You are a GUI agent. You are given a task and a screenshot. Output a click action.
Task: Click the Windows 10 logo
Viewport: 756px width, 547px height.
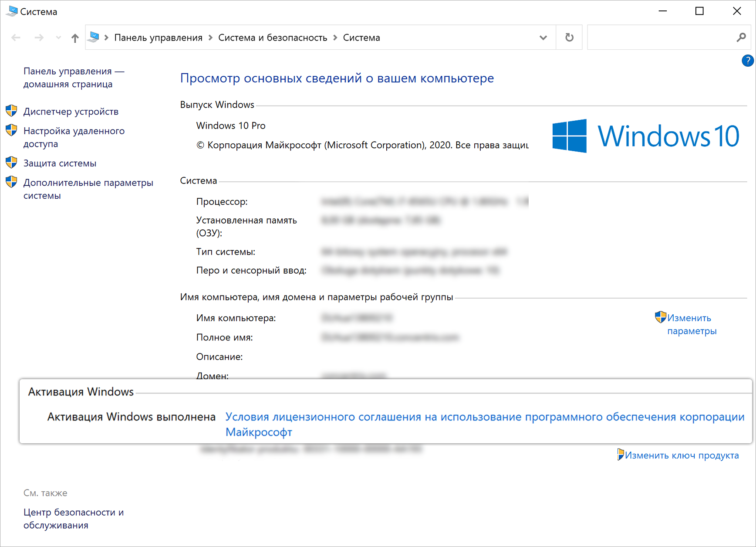645,136
